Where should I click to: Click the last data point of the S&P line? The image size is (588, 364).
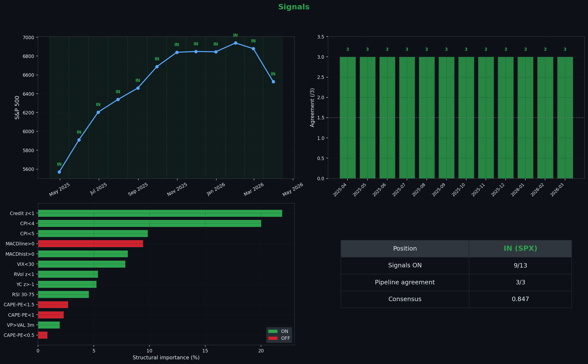(x=273, y=82)
